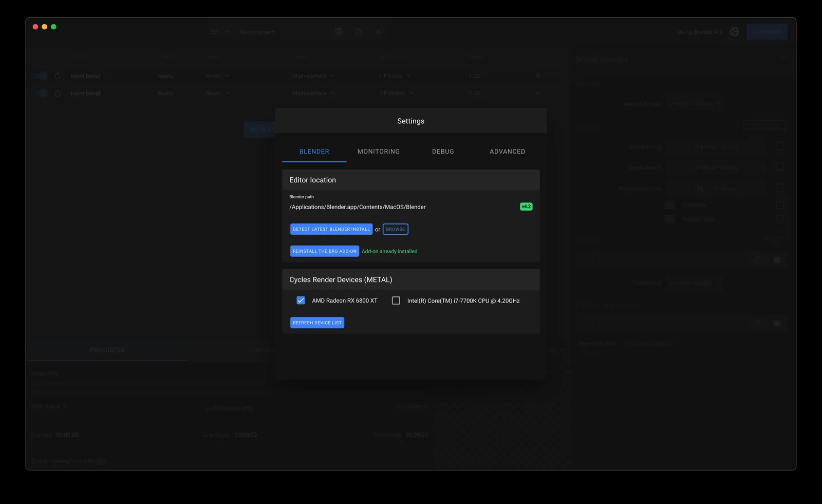The image size is (822, 504).
Task: Click the close project X icon in the toolbar
Action: point(379,31)
